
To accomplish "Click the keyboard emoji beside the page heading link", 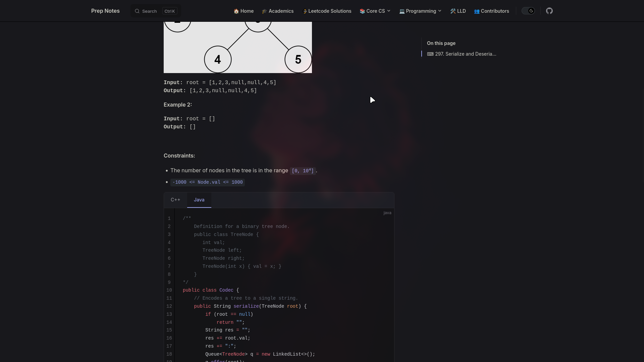I will tap(430, 54).
